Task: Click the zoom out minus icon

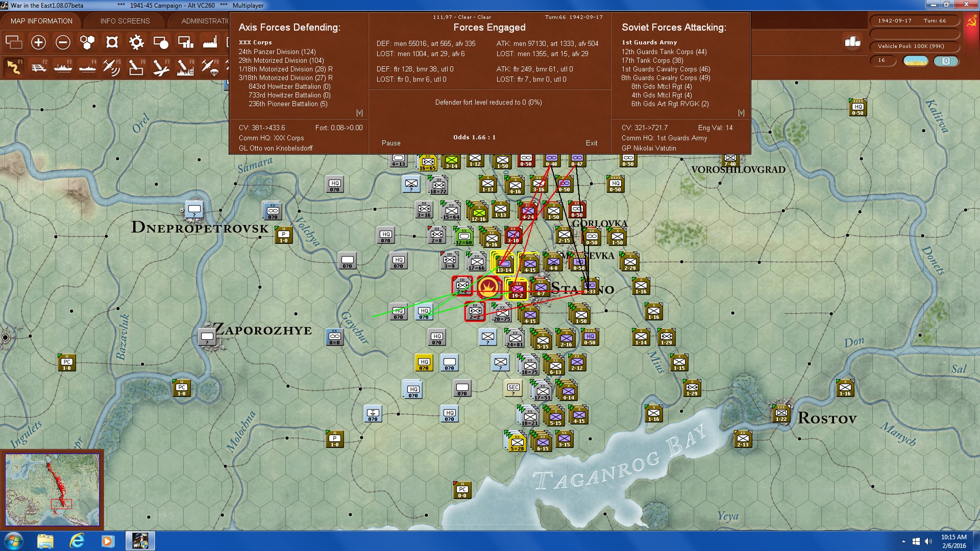Action: click(63, 42)
